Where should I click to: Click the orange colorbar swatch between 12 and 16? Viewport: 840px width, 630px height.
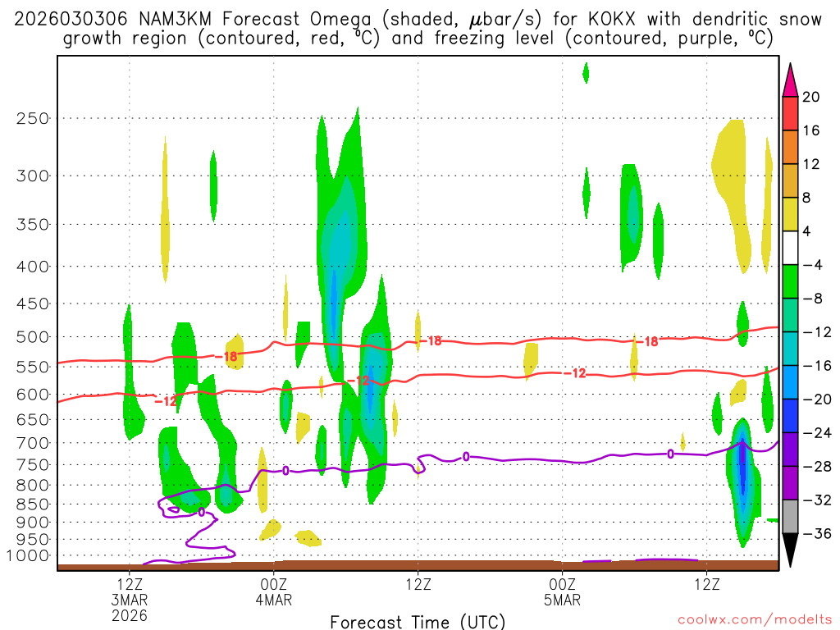pyautogui.click(x=790, y=148)
